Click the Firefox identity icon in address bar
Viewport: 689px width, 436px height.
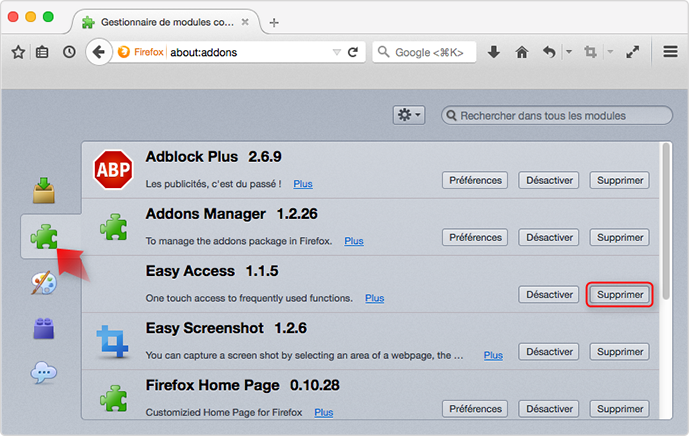[124, 52]
